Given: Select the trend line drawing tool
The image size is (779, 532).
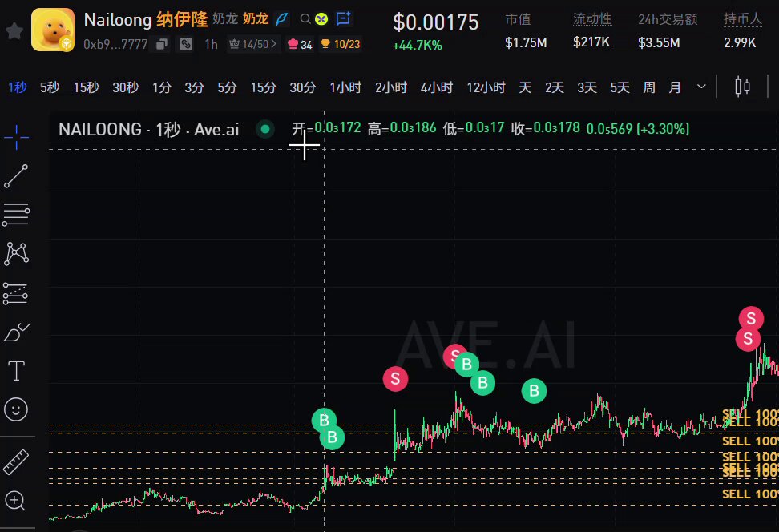Looking at the screenshot, I should 16,176.
